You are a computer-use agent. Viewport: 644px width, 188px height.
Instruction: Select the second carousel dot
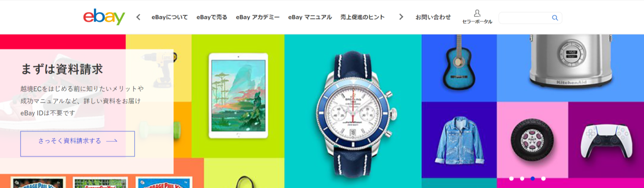pos(522,178)
